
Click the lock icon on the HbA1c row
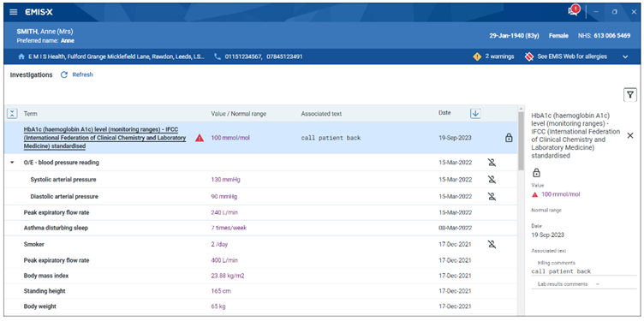pyautogui.click(x=509, y=138)
